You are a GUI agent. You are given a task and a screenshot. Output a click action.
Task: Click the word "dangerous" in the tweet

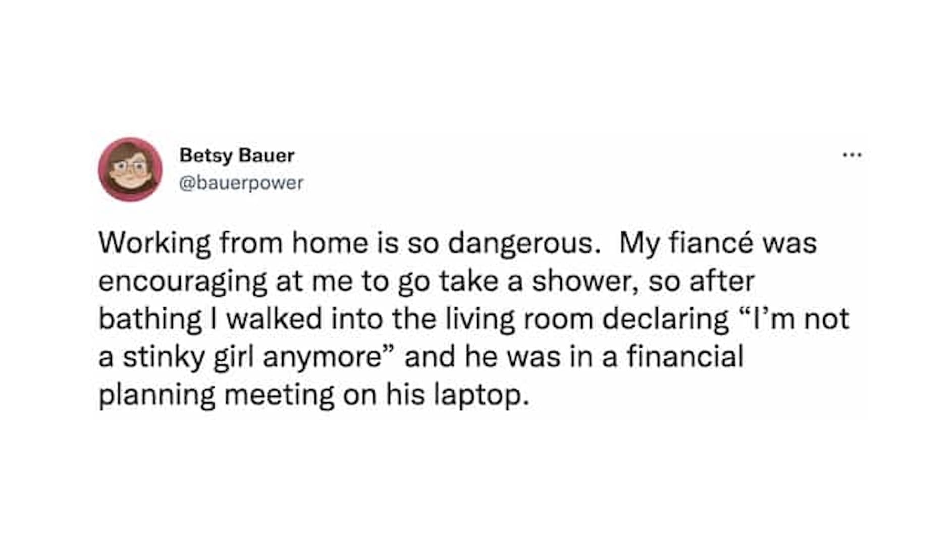point(520,244)
